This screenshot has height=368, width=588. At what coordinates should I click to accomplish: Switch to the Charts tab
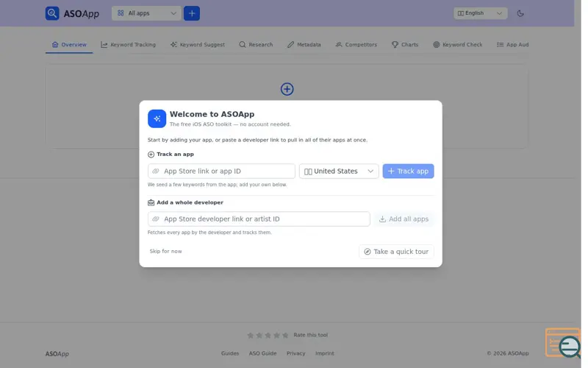point(405,44)
